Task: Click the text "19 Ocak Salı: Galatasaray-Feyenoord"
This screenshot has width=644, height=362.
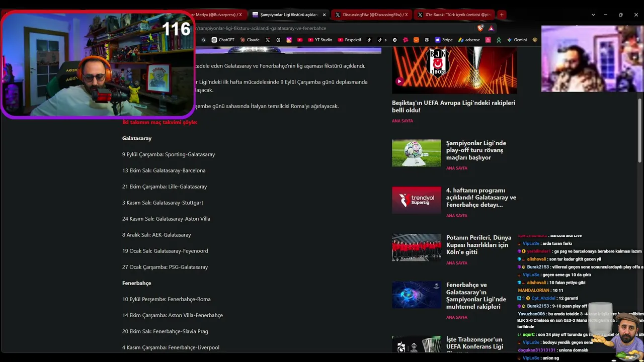Action: (x=165, y=251)
